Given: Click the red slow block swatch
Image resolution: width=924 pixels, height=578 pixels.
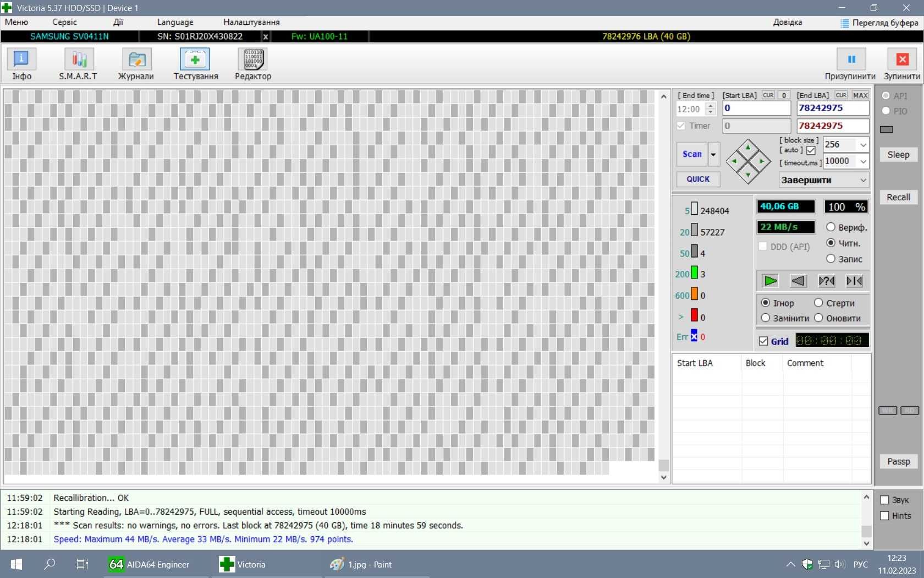Looking at the screenshot, I should point(694,315).
